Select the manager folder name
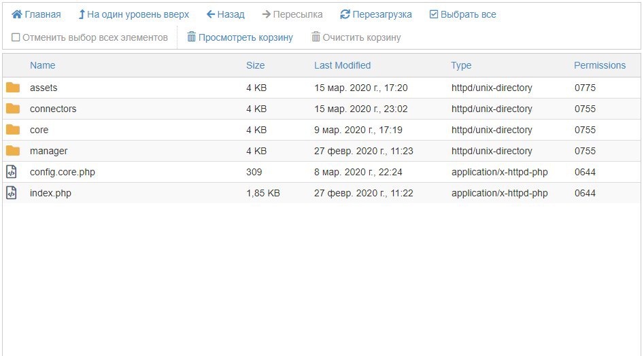Viewport: 644px width, 356px height. click(48, 151)
